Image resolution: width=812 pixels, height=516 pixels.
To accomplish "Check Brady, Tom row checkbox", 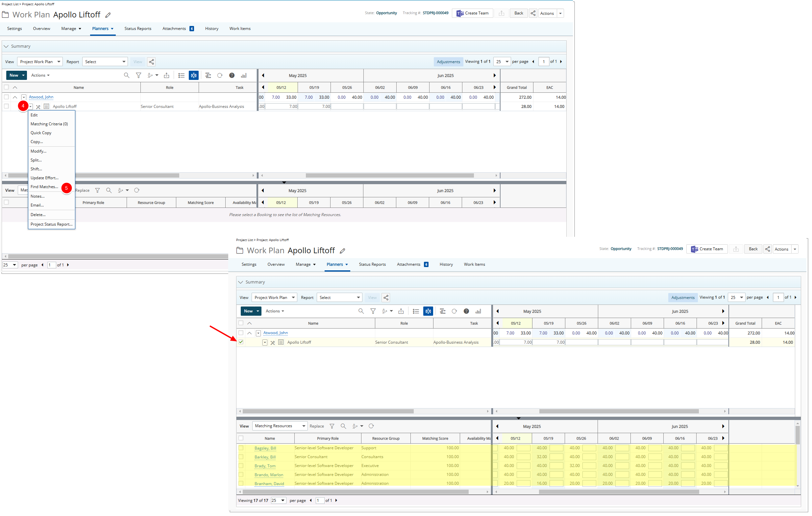I will 241,465.
